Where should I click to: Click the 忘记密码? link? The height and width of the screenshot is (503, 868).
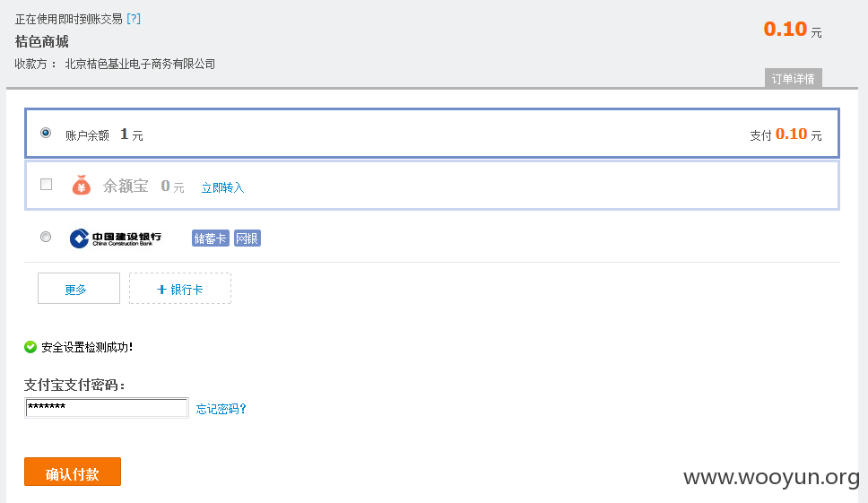click(221, 409)
